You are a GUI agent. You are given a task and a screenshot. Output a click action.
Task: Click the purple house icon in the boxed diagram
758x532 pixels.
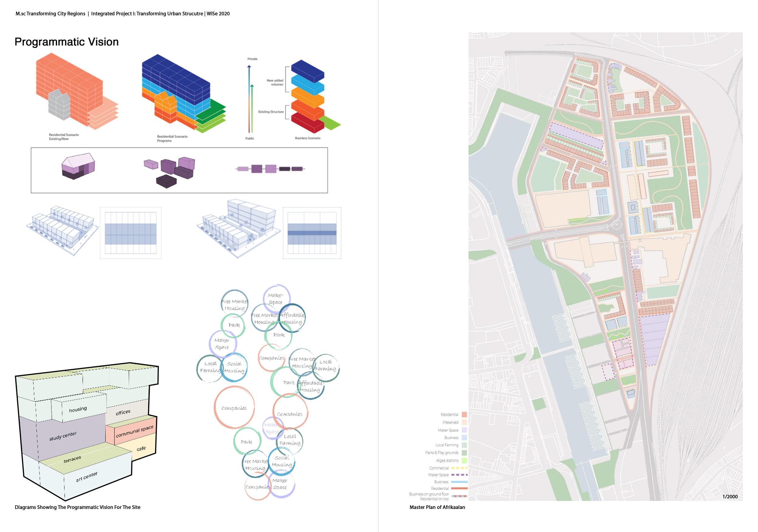click(x=78, y=166)
